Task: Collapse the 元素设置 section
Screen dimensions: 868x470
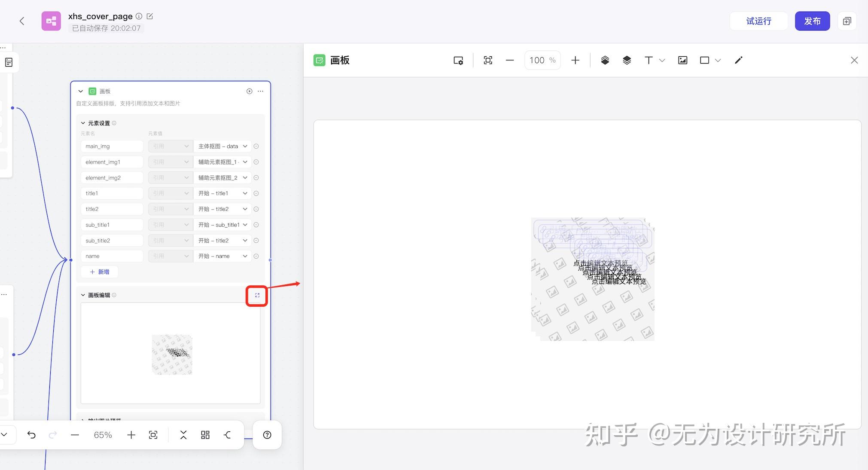Action: click(83, 123)
